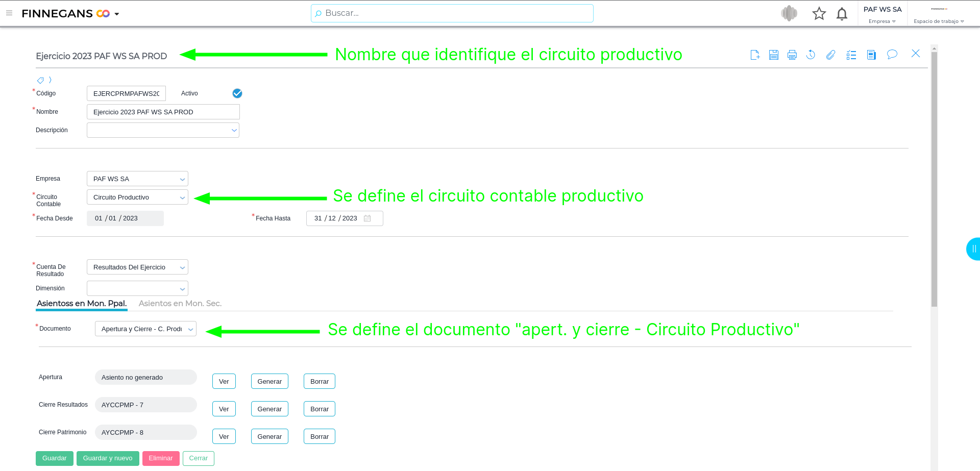Select the Asientoss en Mon. Ppal. tab
This screenshot has width=980, height=471.
click(x=82, y=304)
